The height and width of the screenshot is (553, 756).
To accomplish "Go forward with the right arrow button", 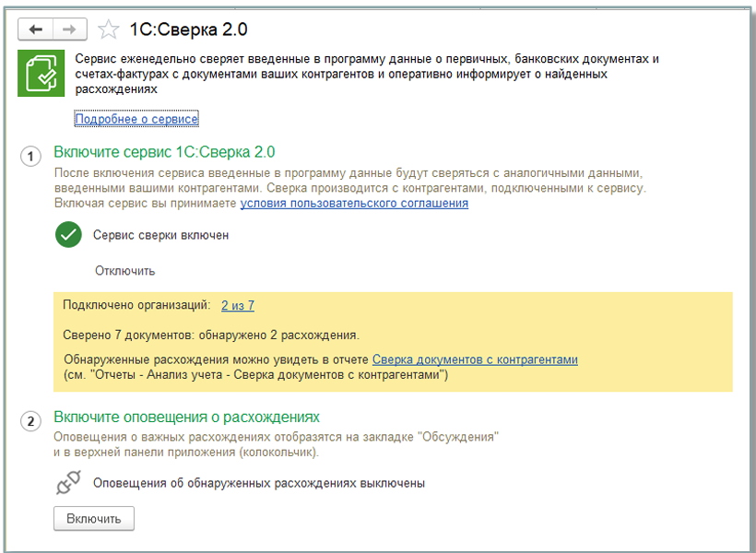I will point(70,29).
